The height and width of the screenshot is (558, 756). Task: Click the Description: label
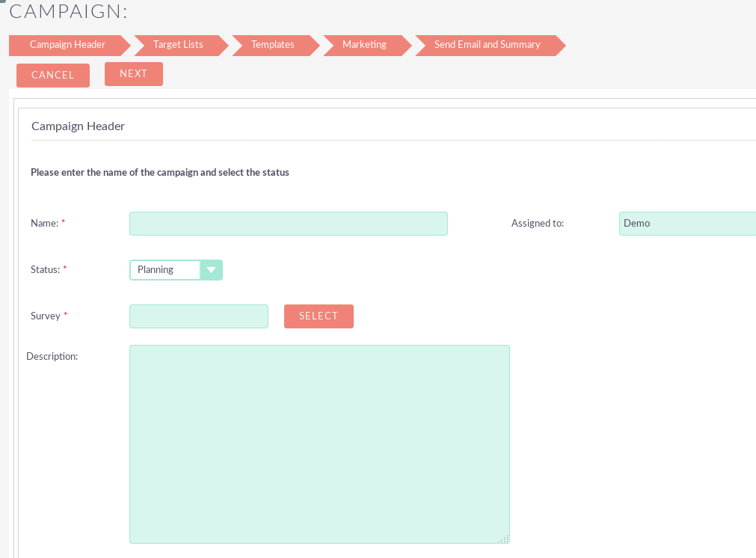(x=52, y=356)
